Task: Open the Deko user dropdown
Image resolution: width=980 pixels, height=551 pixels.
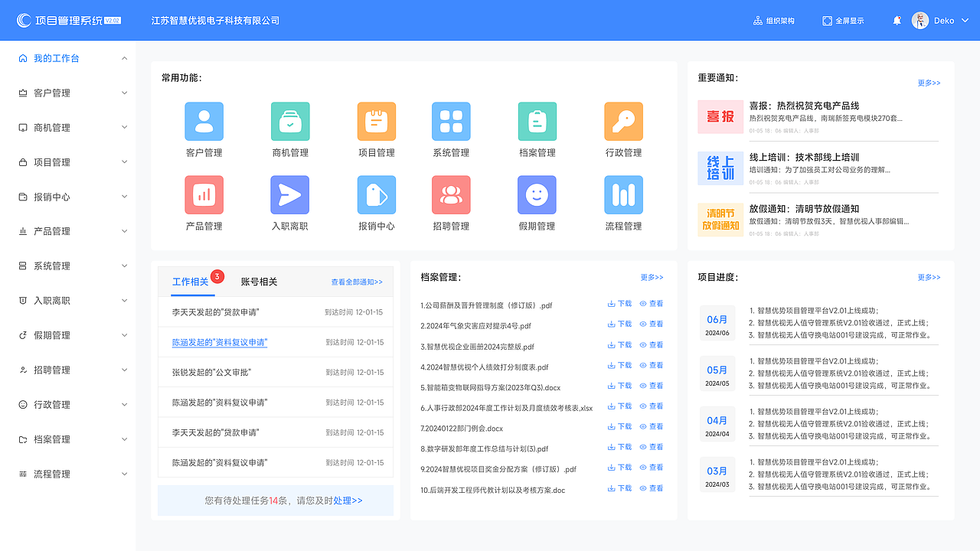Action: click(940, 20)
